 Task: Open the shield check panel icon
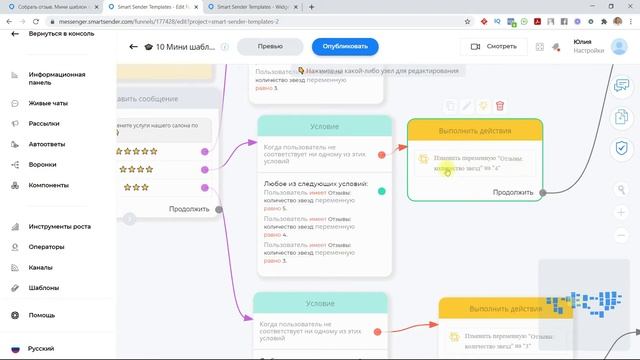(x=621, y=148)
